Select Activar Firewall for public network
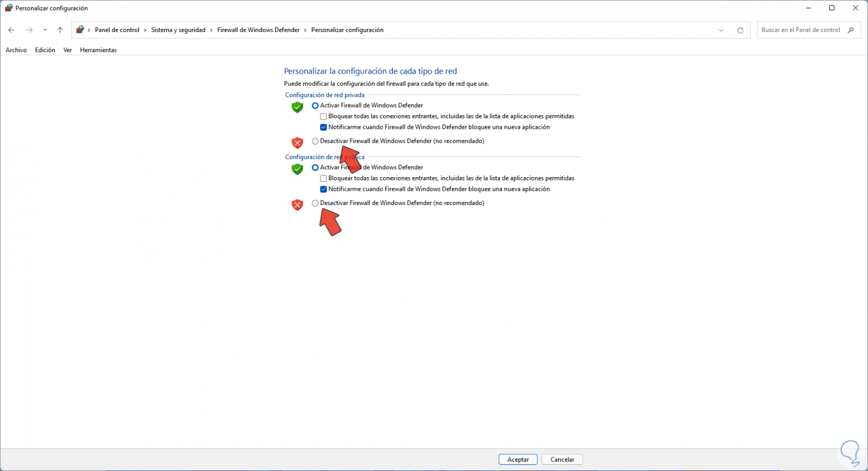 tap(315, 168)
